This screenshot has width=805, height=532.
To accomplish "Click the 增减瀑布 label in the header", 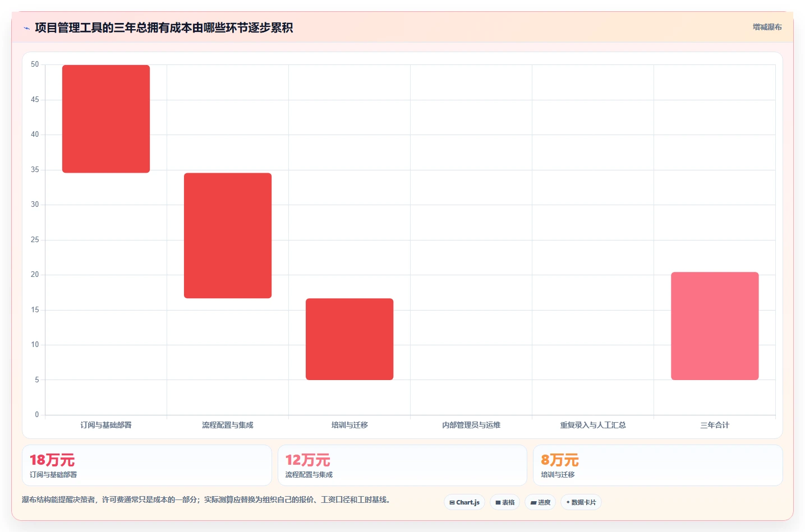I will pyautogui.click(x=767, y=27).
